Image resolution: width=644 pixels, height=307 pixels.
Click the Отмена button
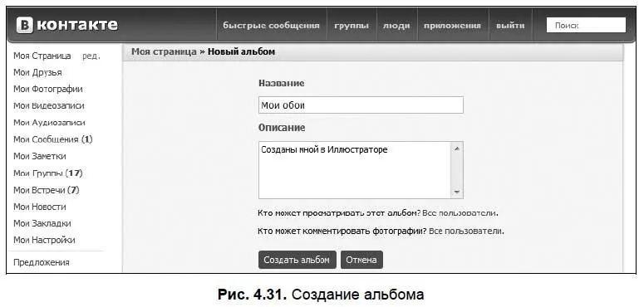coord(361,260)
